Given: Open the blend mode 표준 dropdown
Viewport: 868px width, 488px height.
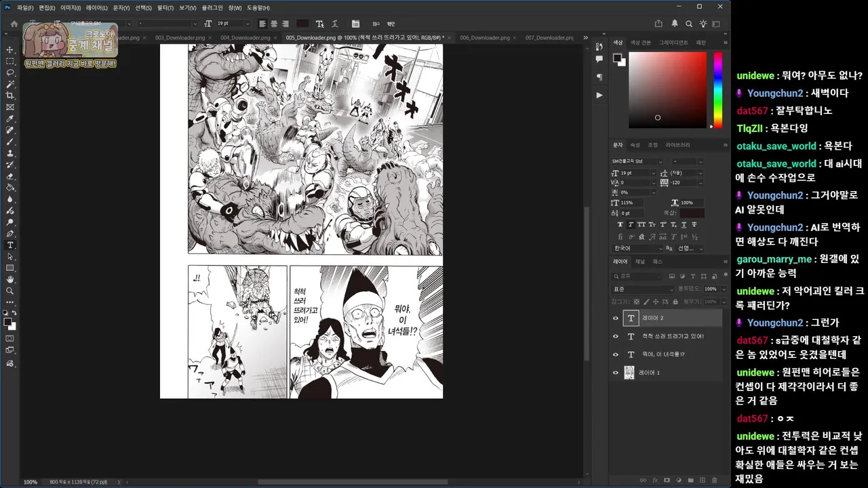Looking at the screenshot, I should tap(642, 289).
